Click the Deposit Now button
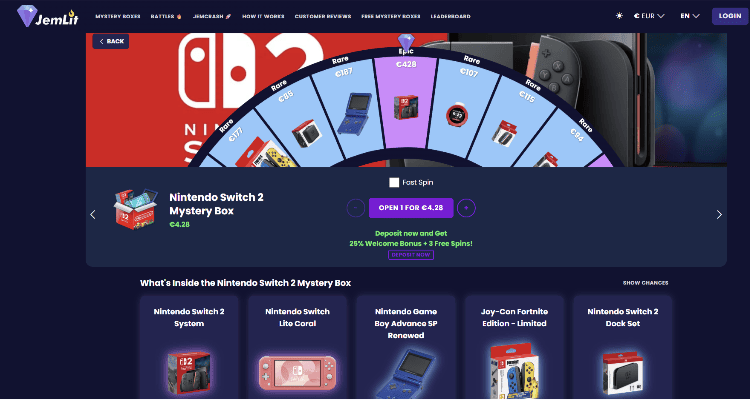This screenshot has width=750, height=400. pos(411,255)
